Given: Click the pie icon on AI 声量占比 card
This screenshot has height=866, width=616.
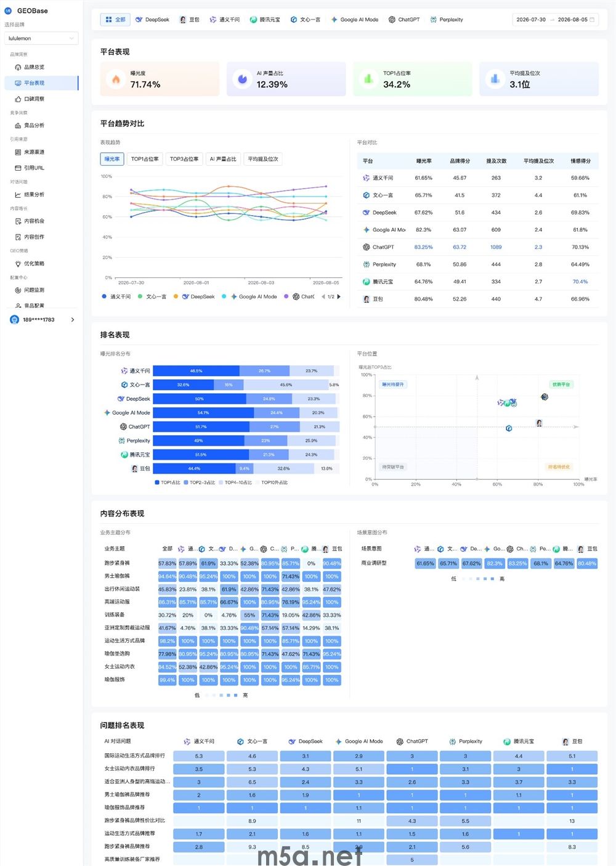Looking at the screenshot, I should tap(243, 79).
